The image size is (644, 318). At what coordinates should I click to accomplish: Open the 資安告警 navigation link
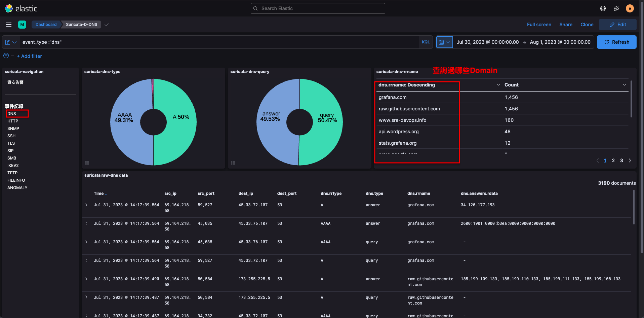click(x=15, y=82)
